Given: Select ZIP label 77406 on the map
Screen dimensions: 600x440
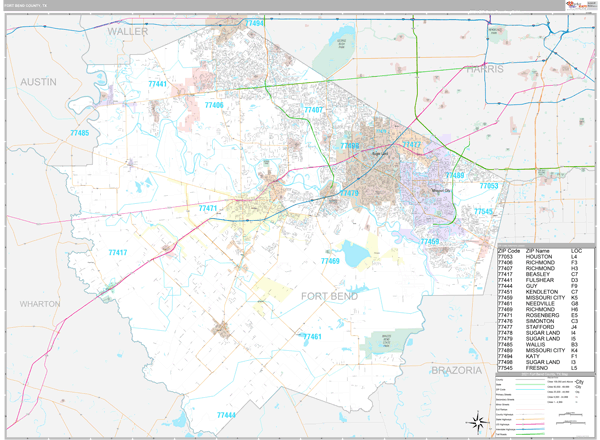Looking at the screenshot, I should [214, 105].
